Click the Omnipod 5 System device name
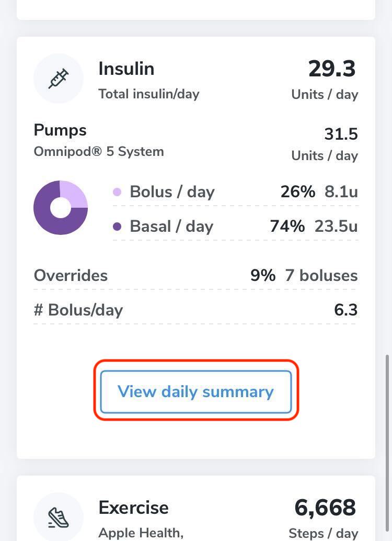This screenshot has width=392, height=541. point(99,151)
